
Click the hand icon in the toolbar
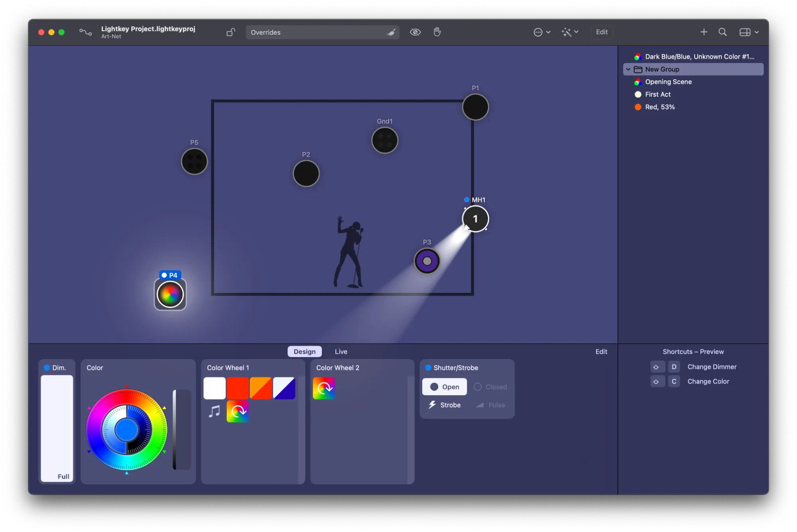(437, 32)
